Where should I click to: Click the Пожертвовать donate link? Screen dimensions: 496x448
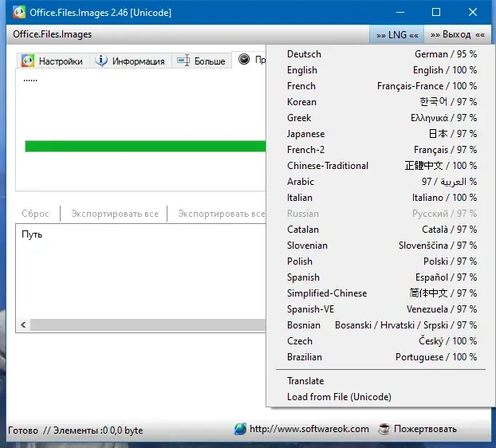tap(425, 429)
